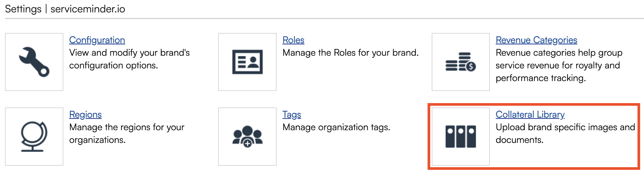Open the Regions link
644x172 pixels.
tap(85, 115)
